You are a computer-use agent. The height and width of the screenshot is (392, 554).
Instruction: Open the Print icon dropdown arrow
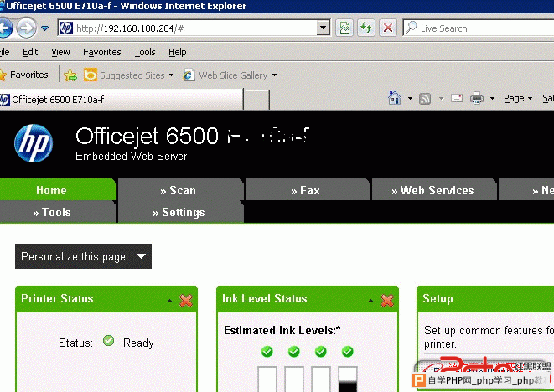click(x=492, y=98)
